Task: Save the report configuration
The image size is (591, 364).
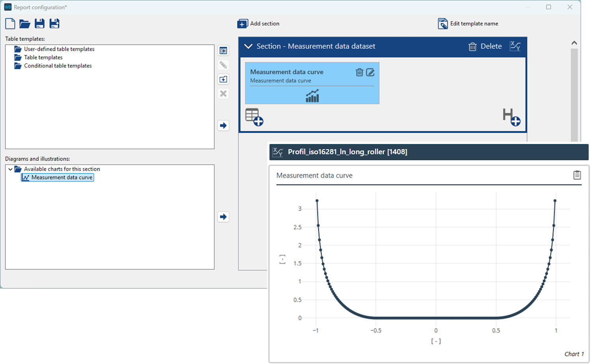Action: tap(39, 24)
